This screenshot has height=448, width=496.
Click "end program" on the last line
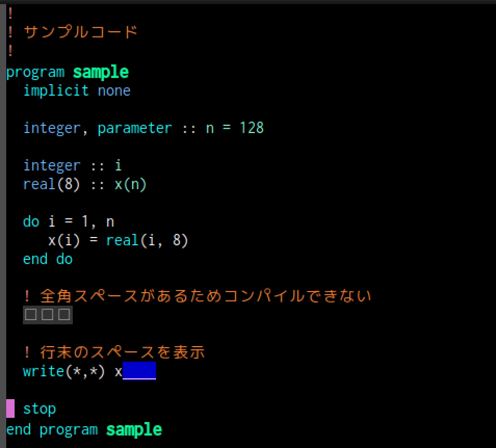click(x=51, y=430)
